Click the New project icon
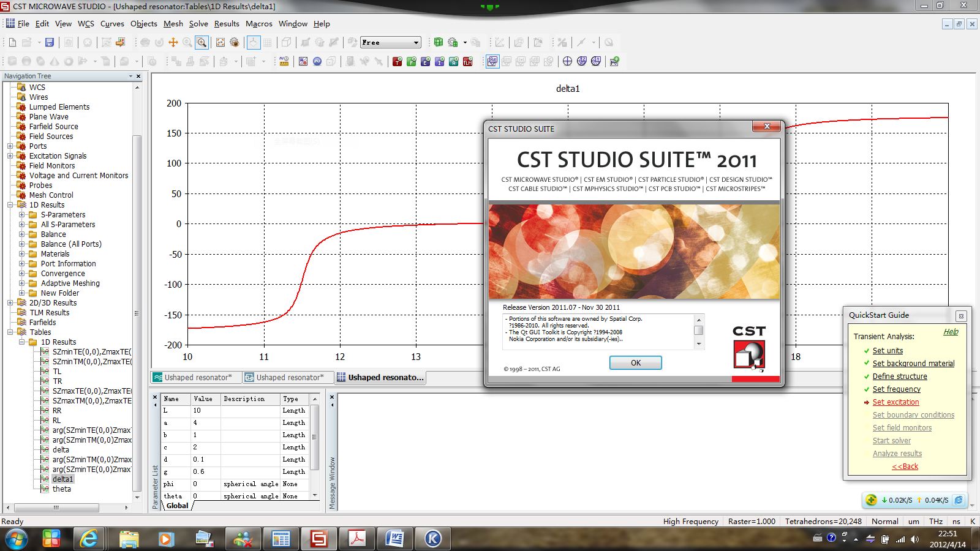This screenshot has height=551, width=980. pos(12,42)
